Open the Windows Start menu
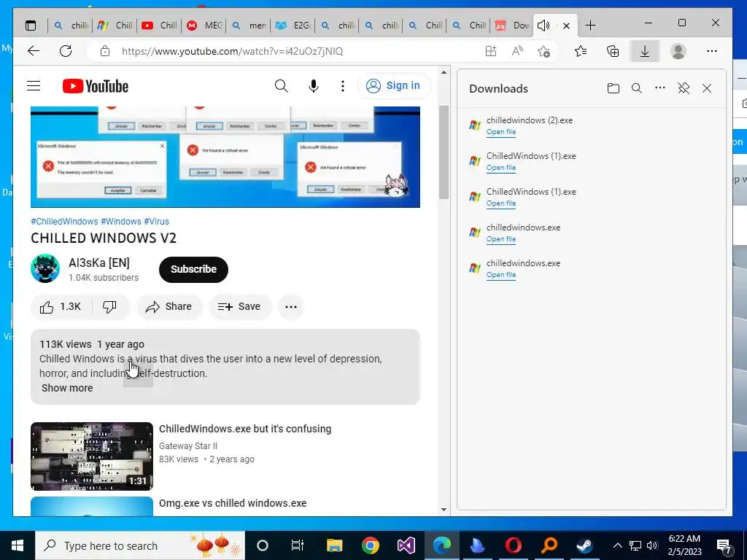This screenshot has width=747, height=560. click(18, 545)
